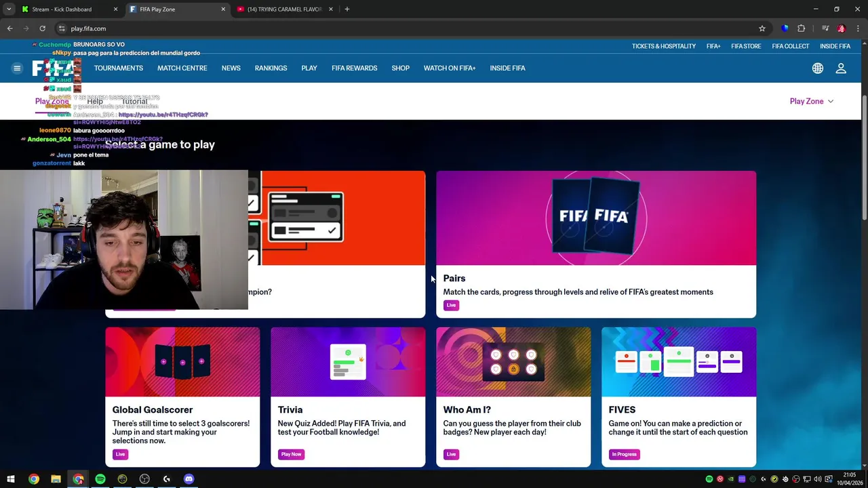Image resolution: width=868 pixels, height=488 pixels.
Task: Click the Live badge on the Pairs card
Action: click(x=451, y=306)
